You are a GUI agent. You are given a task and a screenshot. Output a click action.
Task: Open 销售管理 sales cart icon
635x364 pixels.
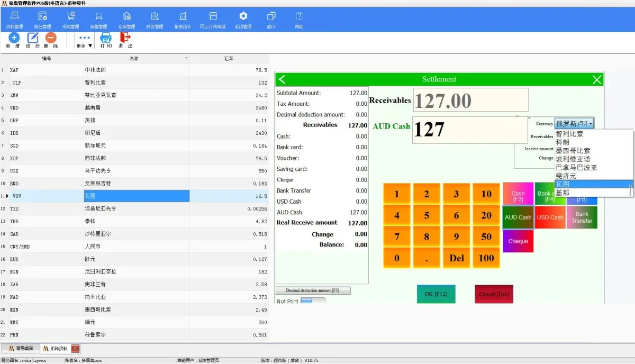coord(98,20)
